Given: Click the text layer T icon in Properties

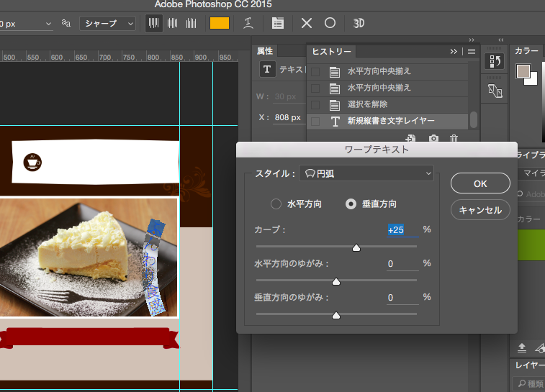Looking at the screenshot, I should click(x=267, y=70).
